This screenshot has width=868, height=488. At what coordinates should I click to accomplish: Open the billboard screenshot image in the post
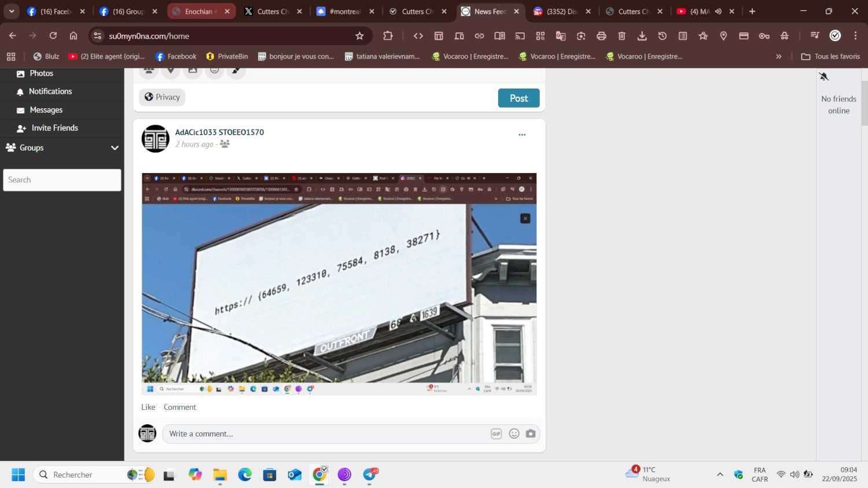339,284
